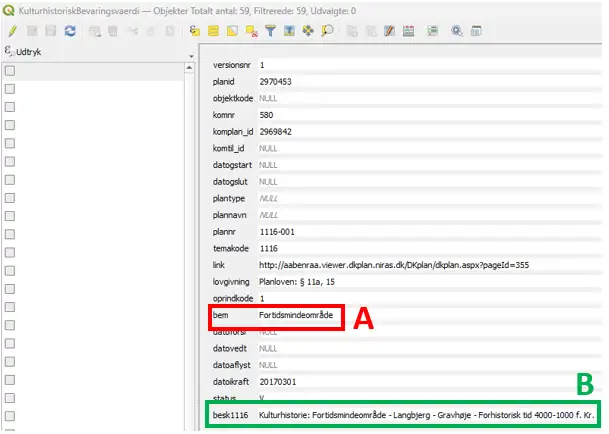
Task: Tick the second checkbox in feature list
Action: pos(10,88)
